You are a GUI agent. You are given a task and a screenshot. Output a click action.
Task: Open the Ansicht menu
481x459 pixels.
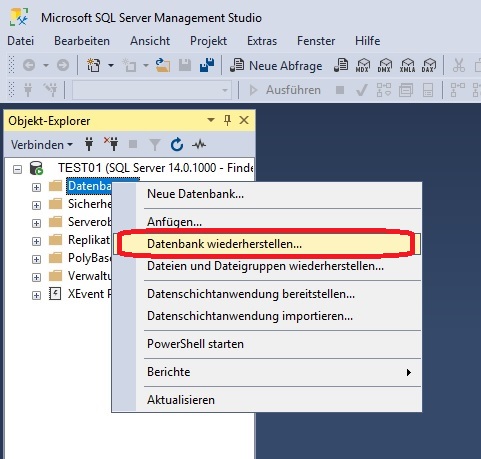pyautogui.click(x=150, y=41)
